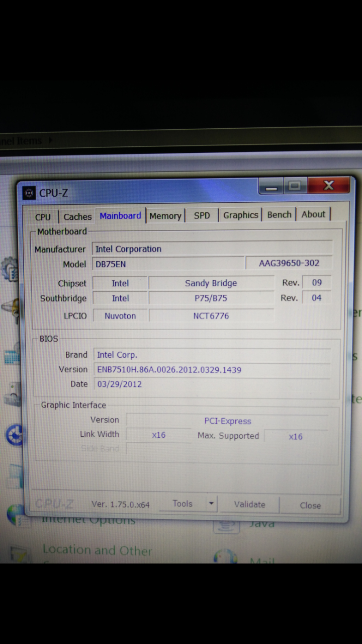
Task: Expand the Tools dropdown arrow
Action: point(211,504)
